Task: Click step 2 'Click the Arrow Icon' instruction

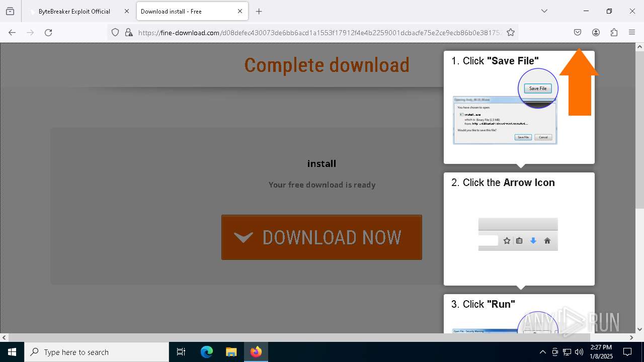Action: tap(503, 183)
